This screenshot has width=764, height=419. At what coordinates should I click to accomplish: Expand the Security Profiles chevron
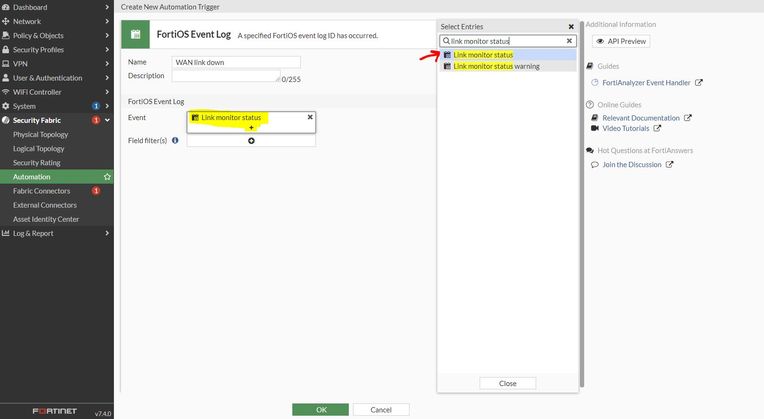click(x=107, y=50)
